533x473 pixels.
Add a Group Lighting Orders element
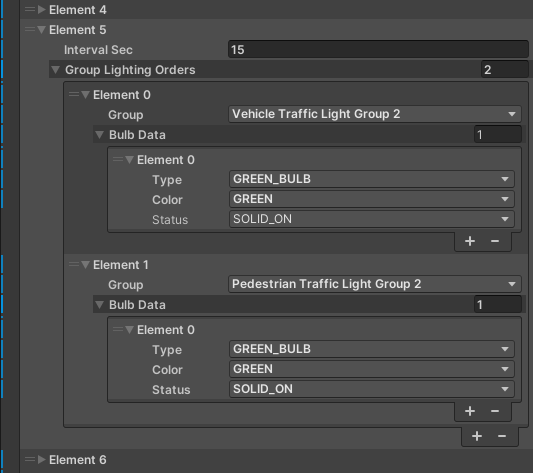[477, 436]
